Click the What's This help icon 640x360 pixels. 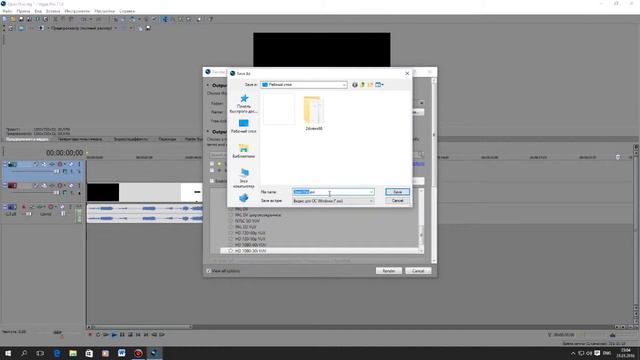[210, 19]
